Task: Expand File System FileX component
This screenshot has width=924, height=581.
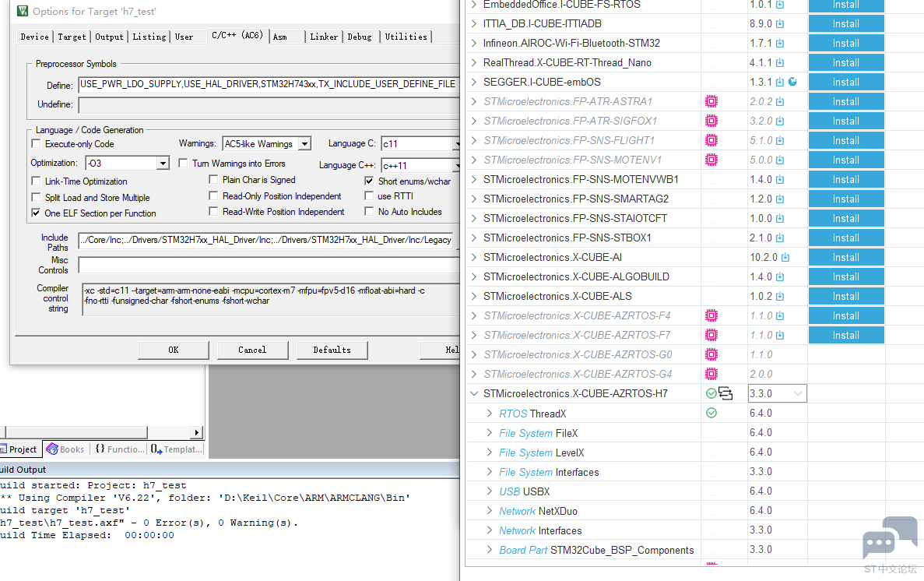Action: click(489, 433)
